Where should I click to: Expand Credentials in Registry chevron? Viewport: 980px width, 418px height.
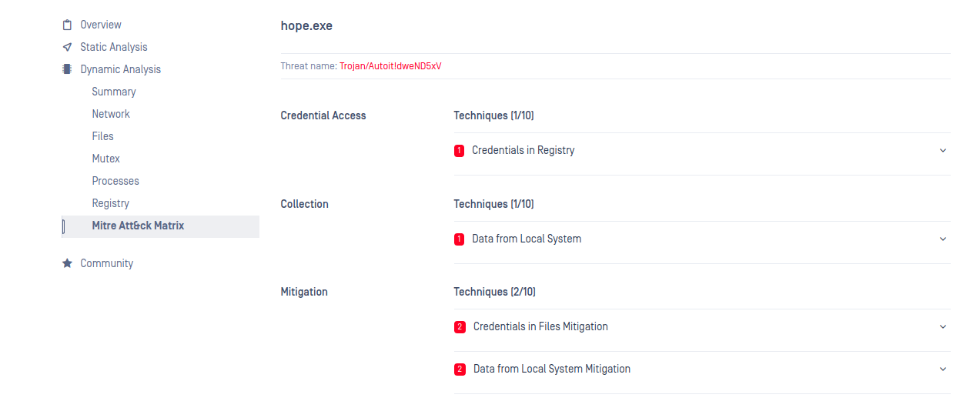tap(943, 151)
